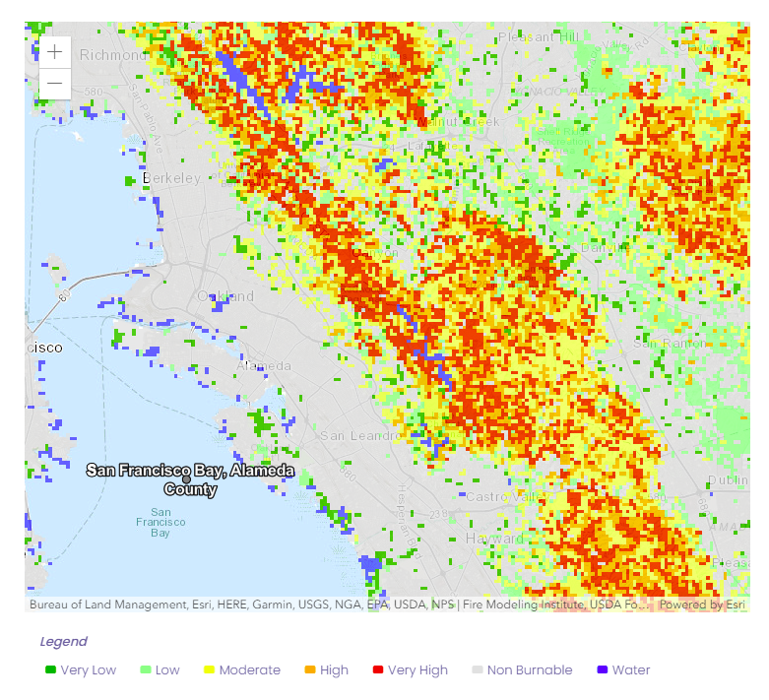Click the Low light-green legend swatch
Image resolution: width=769 pixels, height=700 pixels.
tap(146, 669)
